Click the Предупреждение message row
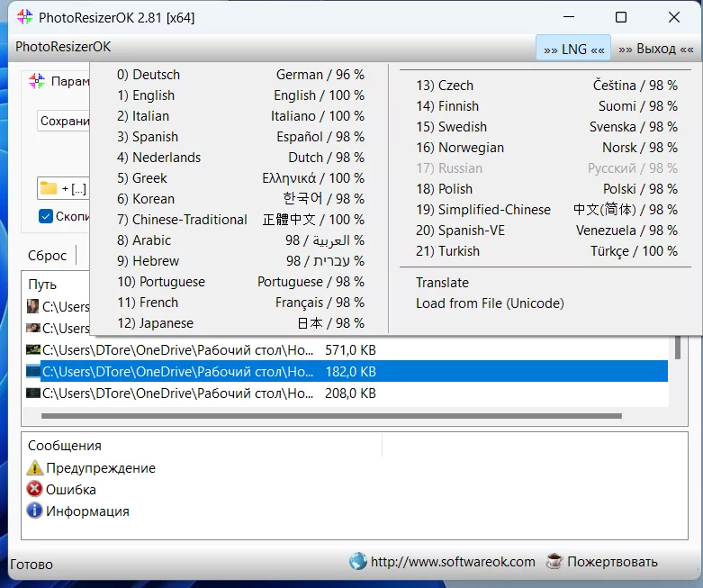The width and height of the screenshot is (703, 588). (x=92, y=468)
